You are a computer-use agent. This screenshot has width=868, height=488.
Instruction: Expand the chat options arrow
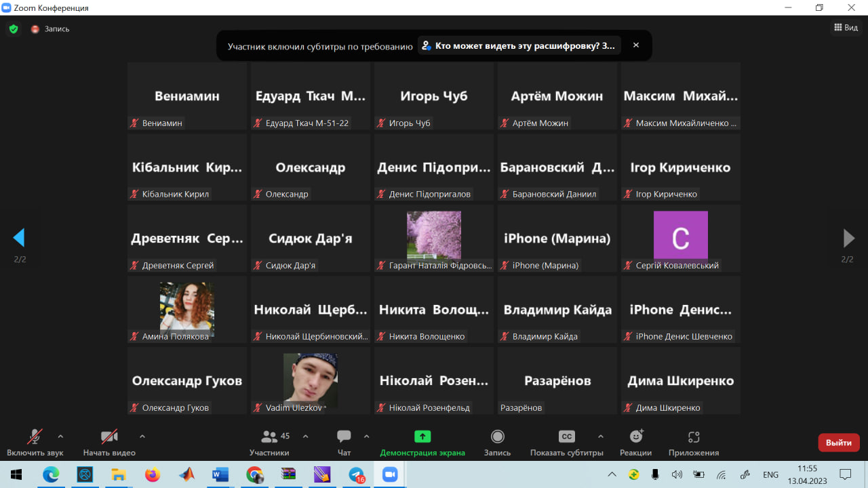[367, 436]
